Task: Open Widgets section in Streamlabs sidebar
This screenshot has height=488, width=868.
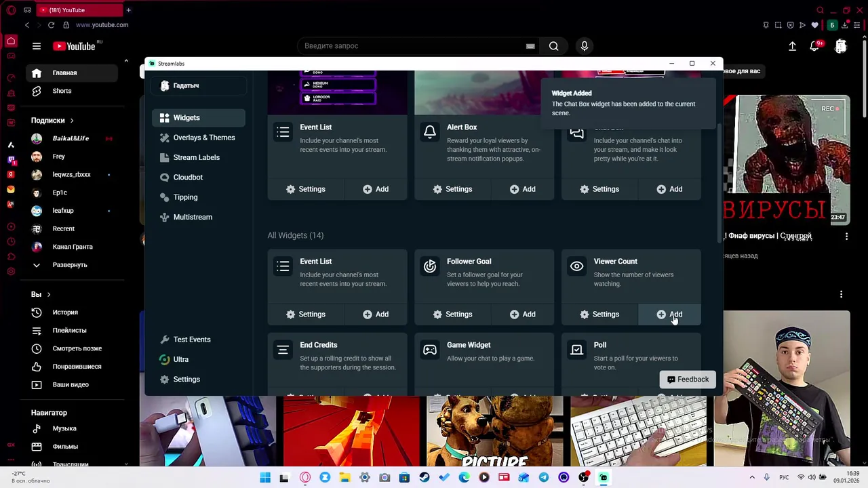Action: [199, 118]
